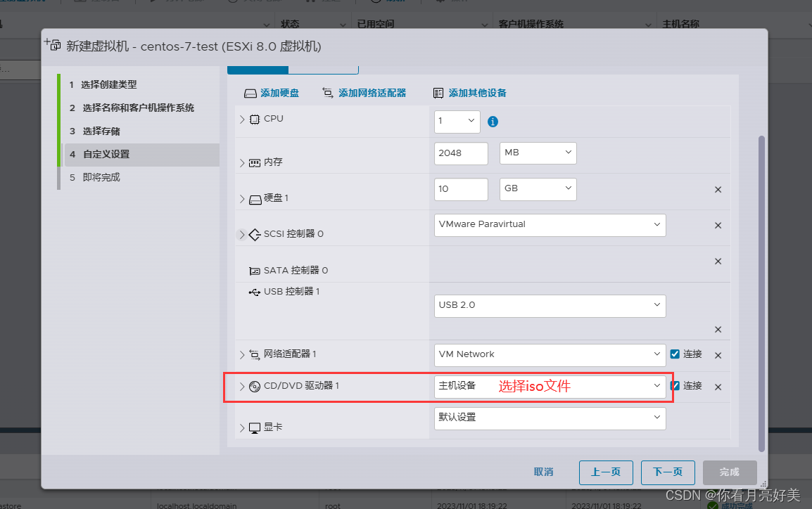
Task: Open the VM Network dropdown
Action: pos(550,354)
